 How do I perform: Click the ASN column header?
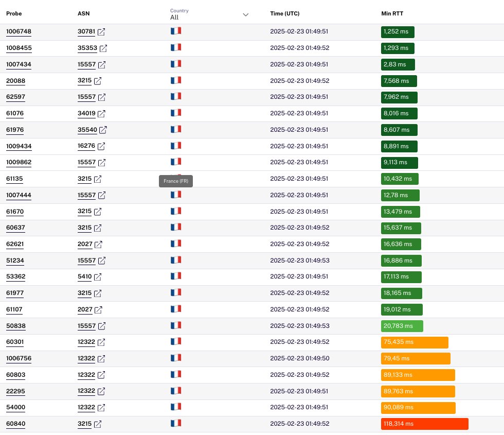click(x=83, y=13)
